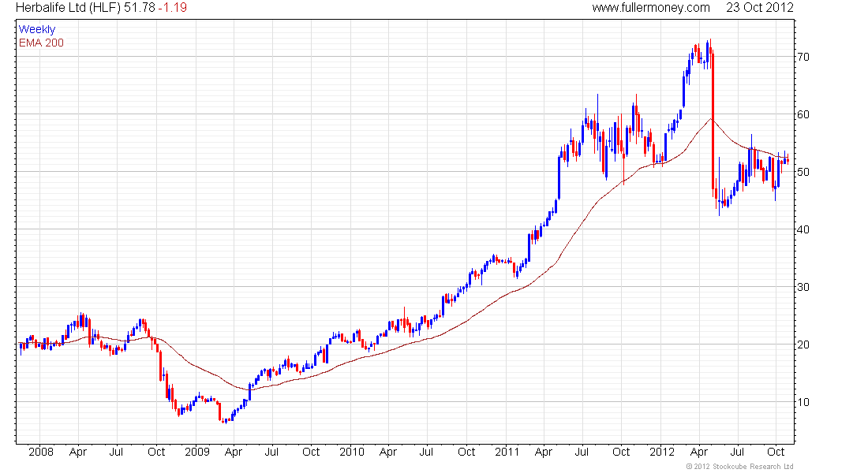Click the 2011 year label on time axis
Viewport: 868px width, 473px height.
(507, 452)
